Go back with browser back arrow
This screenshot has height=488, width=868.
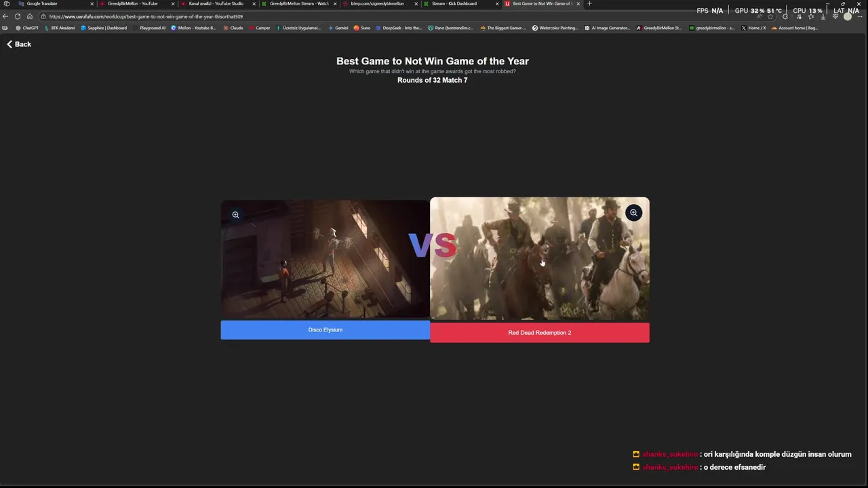[x=5, y=16]
